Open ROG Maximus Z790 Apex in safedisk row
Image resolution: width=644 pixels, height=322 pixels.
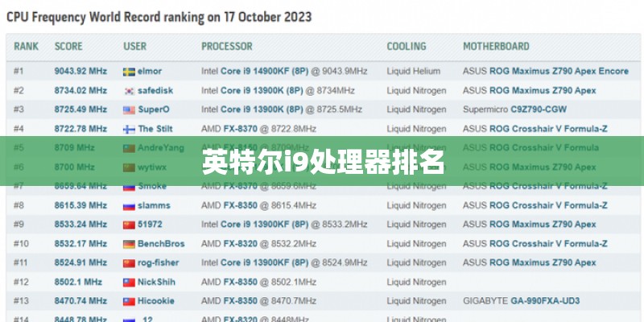click(543, 90)
